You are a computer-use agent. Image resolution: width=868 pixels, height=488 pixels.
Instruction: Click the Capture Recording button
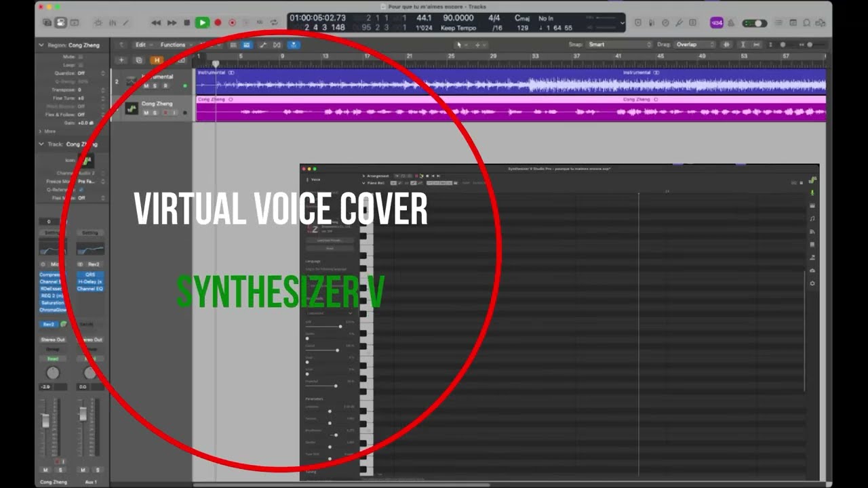[233, 22]
